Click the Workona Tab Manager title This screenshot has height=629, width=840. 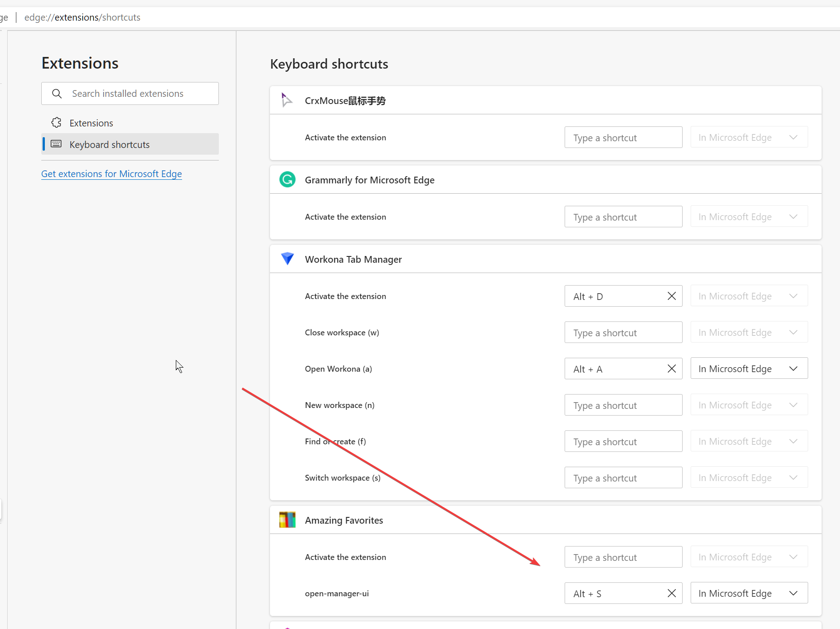pyautogui.click(x=353, y=260)
